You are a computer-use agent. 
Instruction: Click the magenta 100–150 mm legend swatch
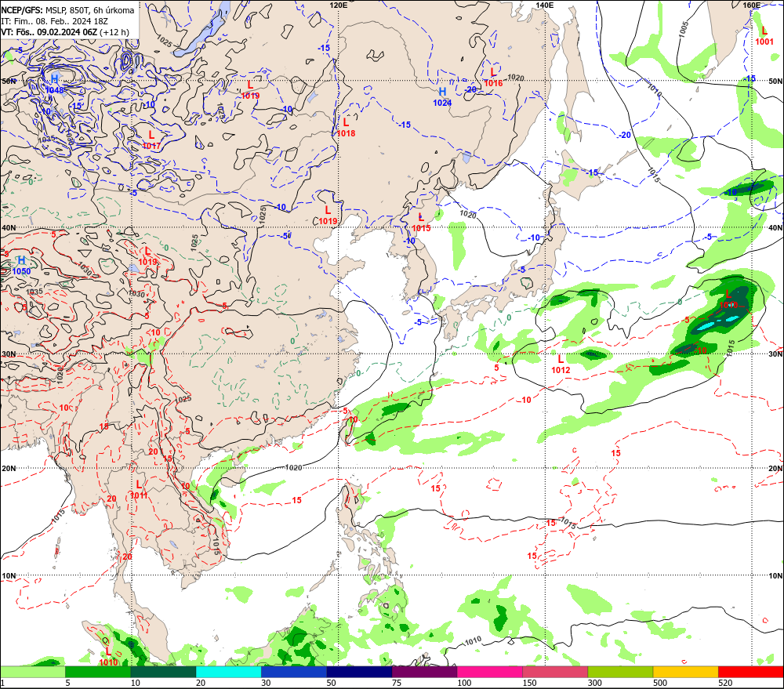click(x=489, y=672)
